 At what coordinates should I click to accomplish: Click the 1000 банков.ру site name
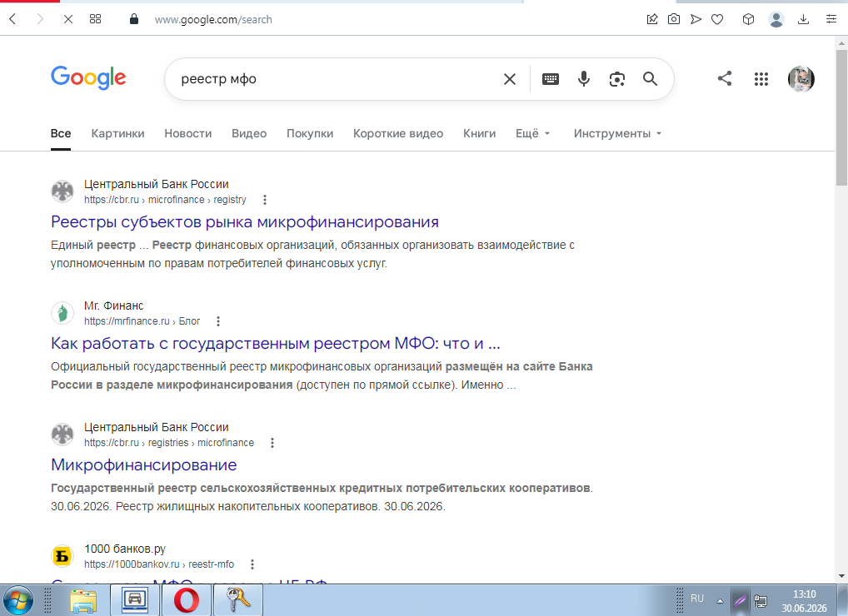[x=125, y=549]
